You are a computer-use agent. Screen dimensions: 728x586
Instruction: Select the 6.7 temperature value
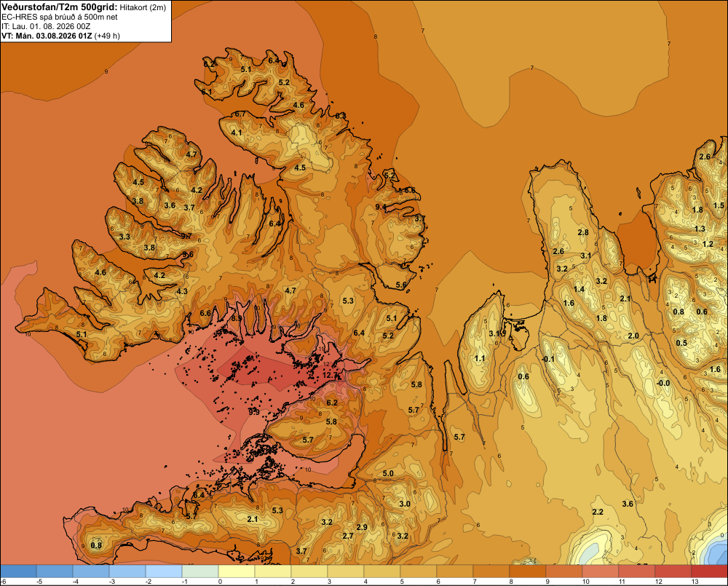[240, 114]
